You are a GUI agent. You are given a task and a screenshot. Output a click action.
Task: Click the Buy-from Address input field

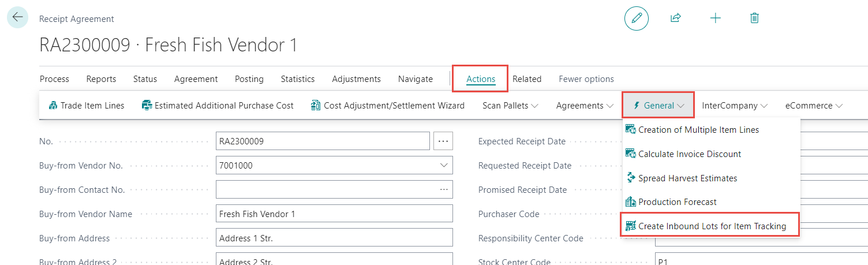point(334,238)
